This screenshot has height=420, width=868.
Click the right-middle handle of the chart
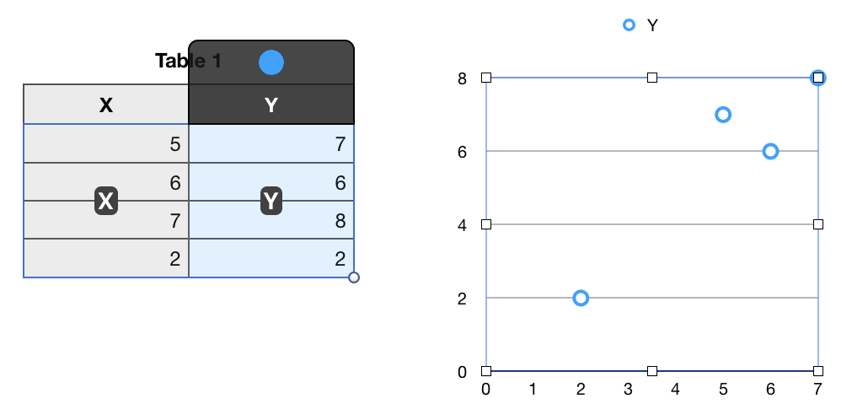pyautogui.click(x=818, y=224)
